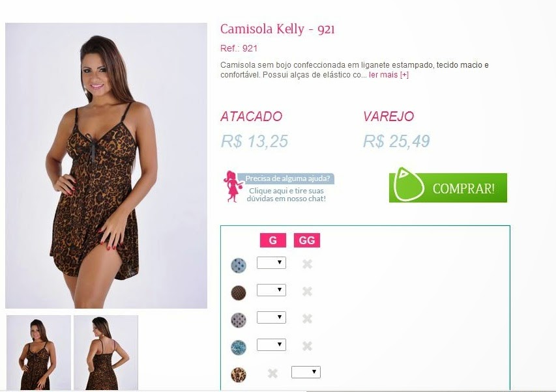
Task: Click the pink G size header
Action: (x=272, y=240)
